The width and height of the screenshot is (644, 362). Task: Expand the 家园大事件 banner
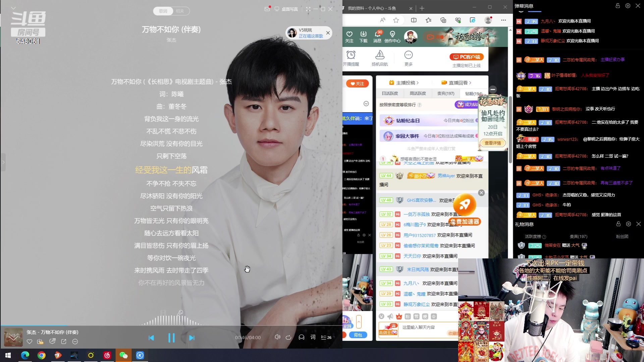[x=429, y=136]
